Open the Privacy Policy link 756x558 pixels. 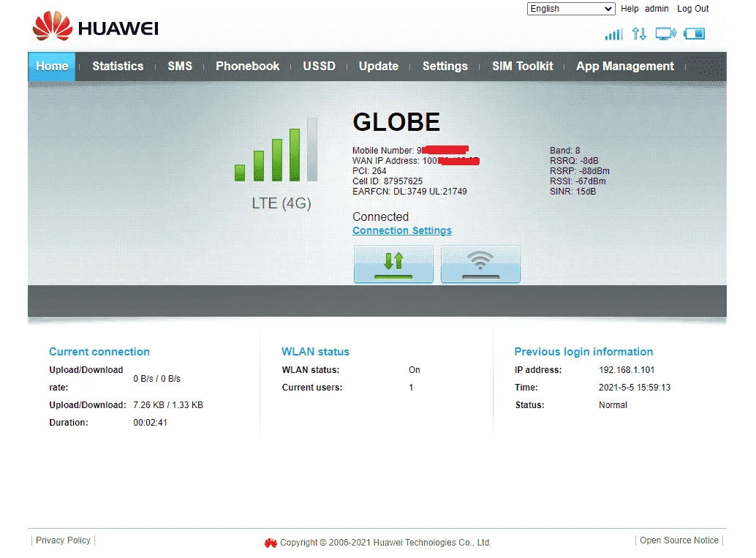[x=63, y=540]
